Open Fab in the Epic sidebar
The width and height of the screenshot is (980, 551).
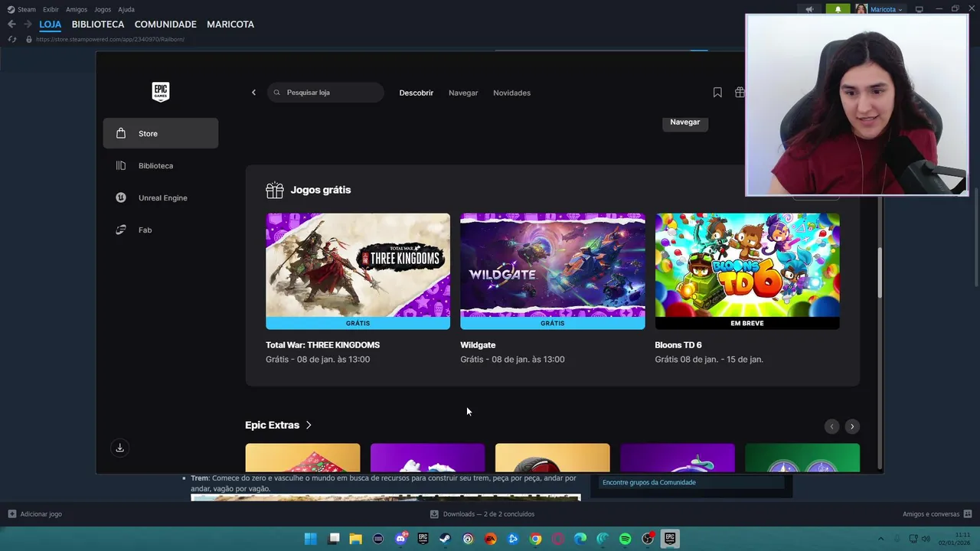point(161,230)
